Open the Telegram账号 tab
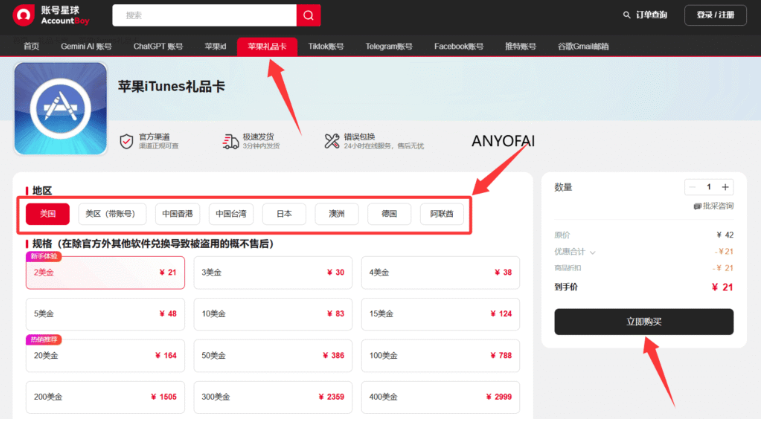This screenshot has width=766, height=433. pos(389,46)
